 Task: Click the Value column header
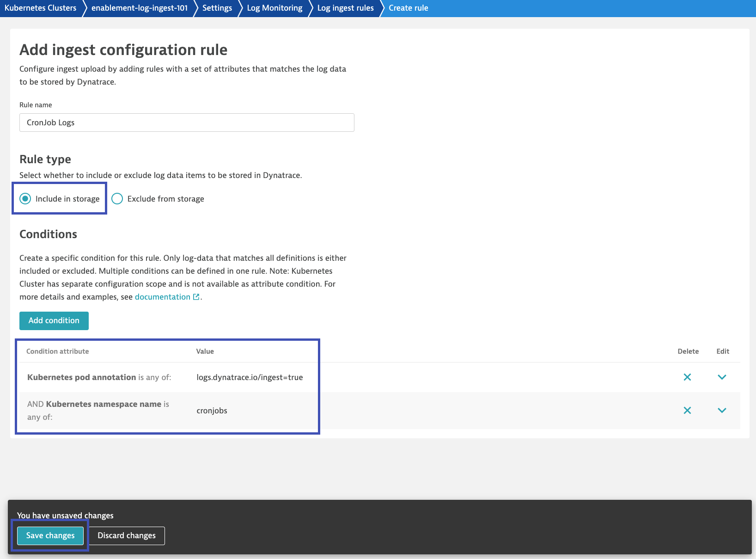pyautogui.click(x=205, y=351)
